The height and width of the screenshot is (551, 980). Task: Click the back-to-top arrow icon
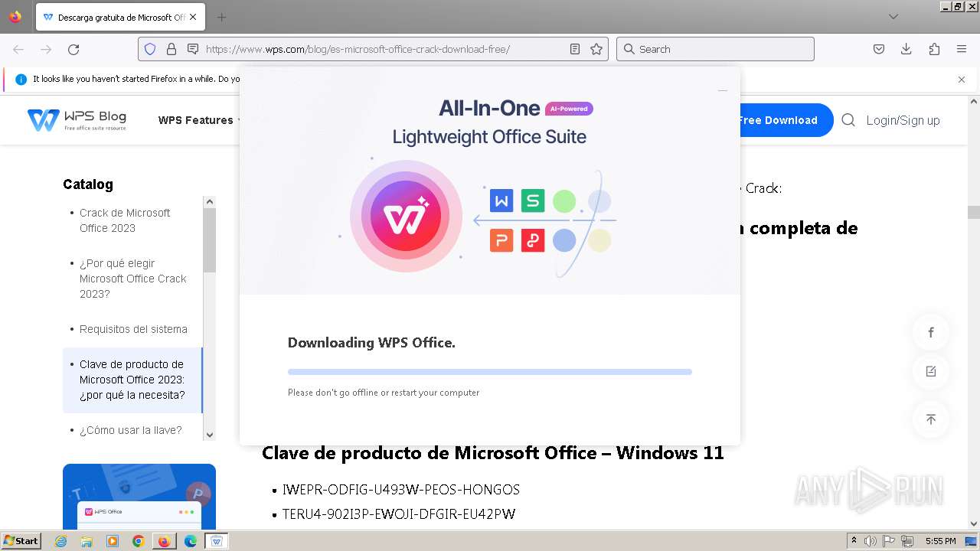931,419
